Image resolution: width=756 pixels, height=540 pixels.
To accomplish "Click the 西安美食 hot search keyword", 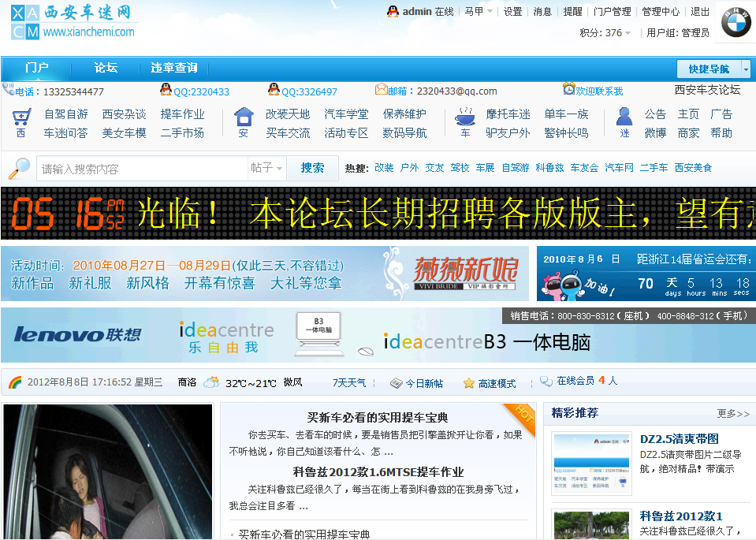I will point(693,168).
